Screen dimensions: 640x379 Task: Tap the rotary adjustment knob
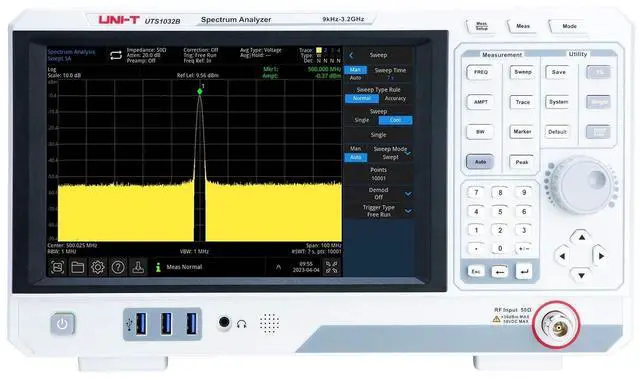tap(583, 184)
